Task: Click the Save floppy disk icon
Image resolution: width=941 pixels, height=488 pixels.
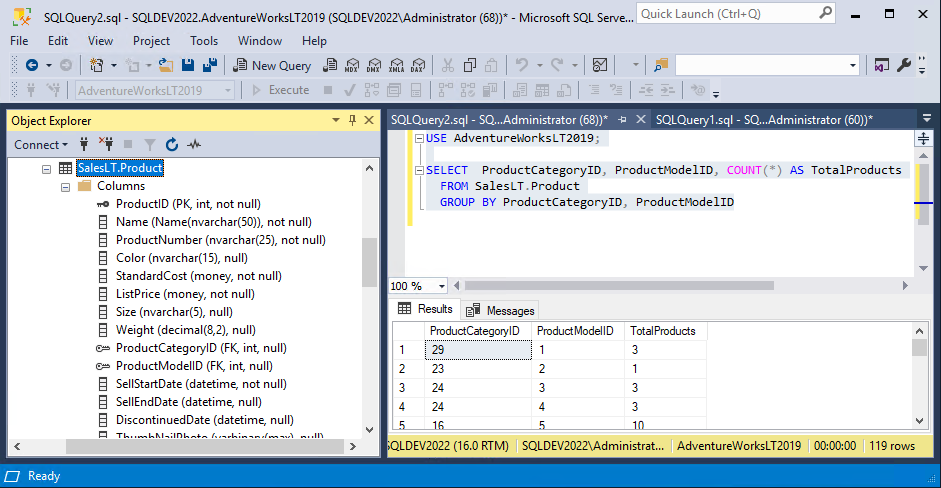Action: [x=188, y=65]
